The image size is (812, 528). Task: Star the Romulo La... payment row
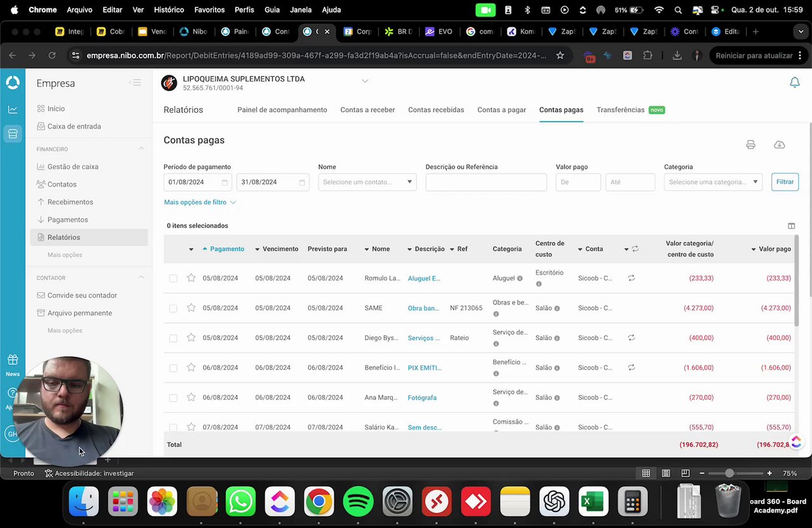click(191, 278)
